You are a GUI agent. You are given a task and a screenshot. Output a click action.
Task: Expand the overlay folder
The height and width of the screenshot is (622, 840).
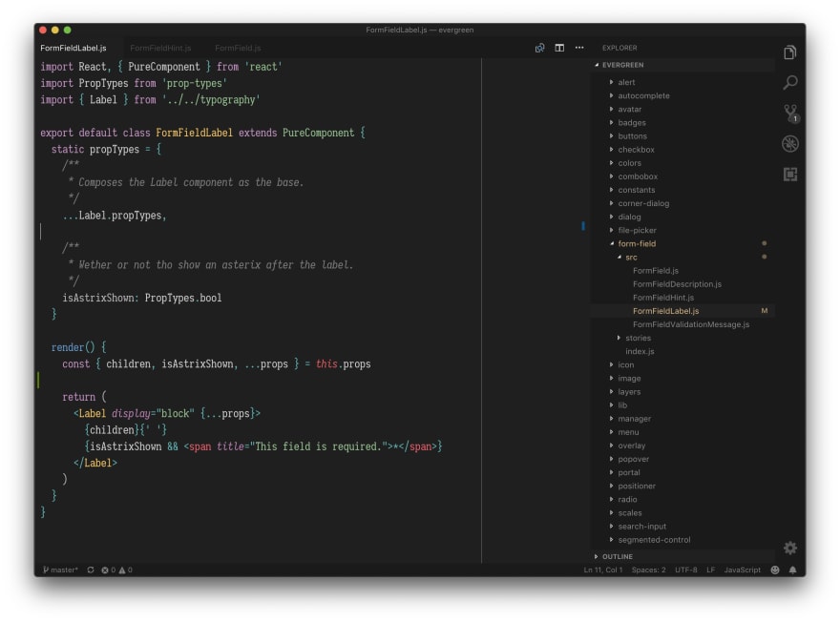pyautogui.click(x=683, y=446)
